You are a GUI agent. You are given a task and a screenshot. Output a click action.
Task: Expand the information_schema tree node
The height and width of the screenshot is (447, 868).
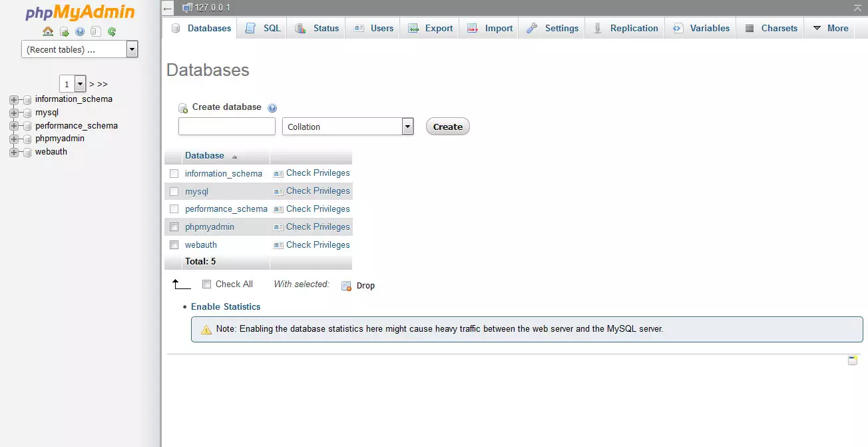pos(13,100)
